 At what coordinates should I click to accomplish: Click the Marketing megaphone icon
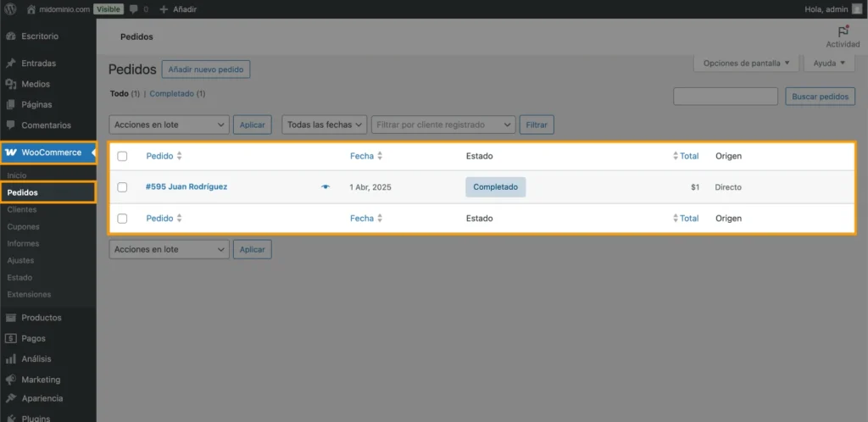coord(10,380)
